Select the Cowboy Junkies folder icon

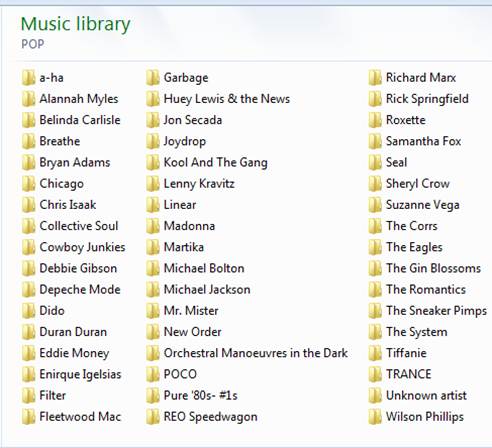point(29,247)
